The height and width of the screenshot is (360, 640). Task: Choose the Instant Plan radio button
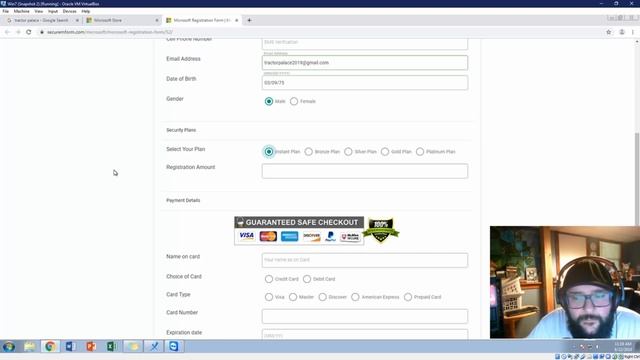[269, 151]
